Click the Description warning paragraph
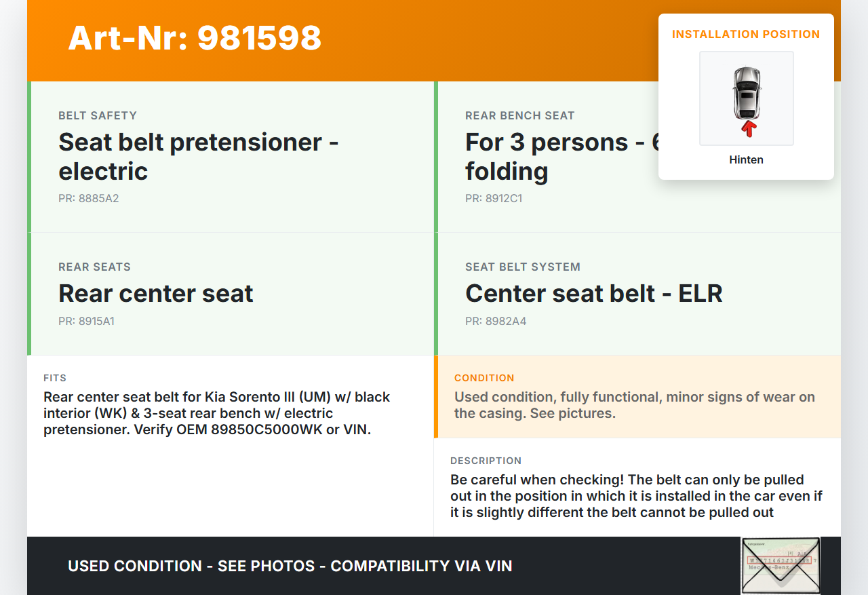 pos(636,496)
